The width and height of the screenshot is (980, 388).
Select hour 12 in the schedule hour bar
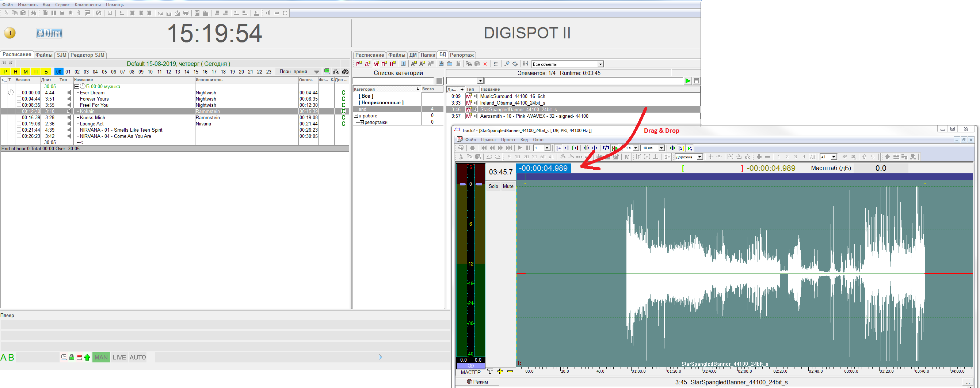[168, 72]
